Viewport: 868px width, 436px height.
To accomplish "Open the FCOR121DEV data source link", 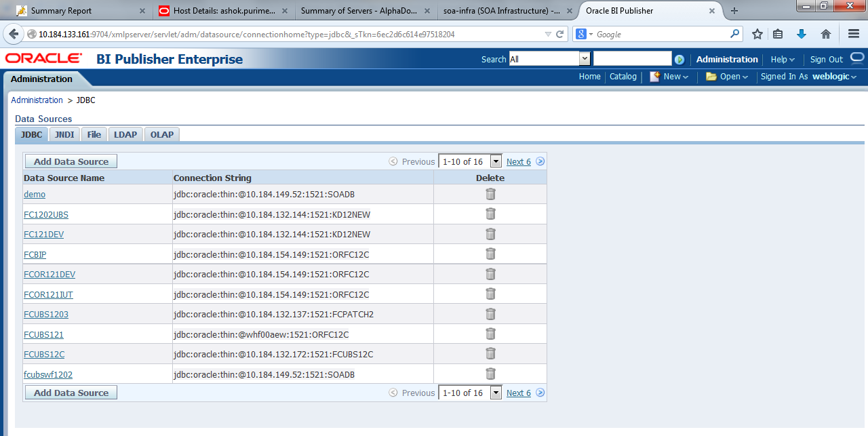I will click(50, 275).
